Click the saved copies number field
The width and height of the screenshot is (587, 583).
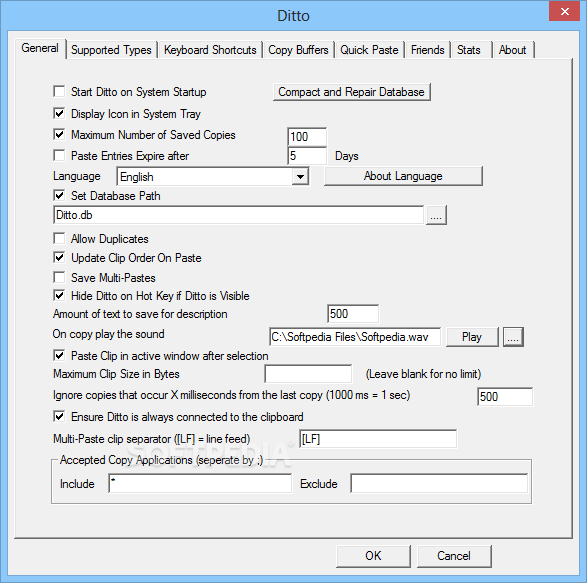tap(307, 137)
